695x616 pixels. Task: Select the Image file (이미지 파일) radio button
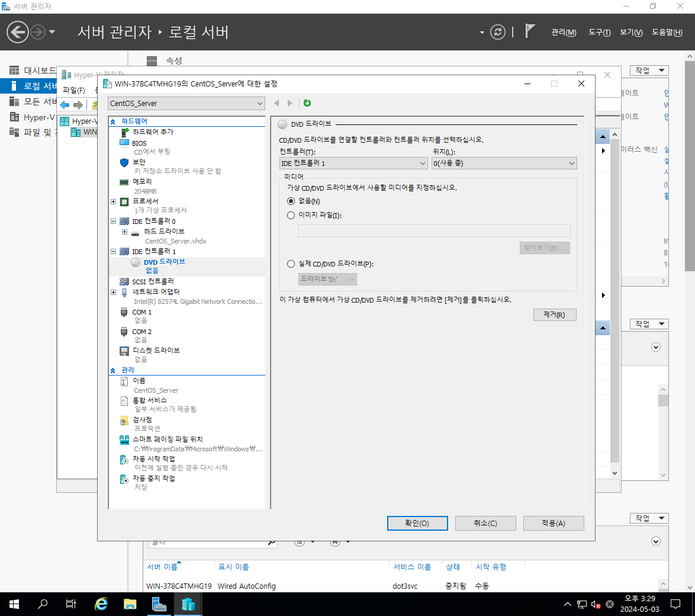coord(291,216)
